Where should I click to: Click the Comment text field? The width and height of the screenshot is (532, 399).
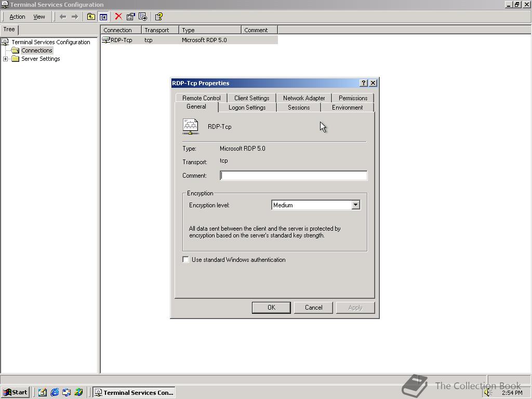[294, 176]
